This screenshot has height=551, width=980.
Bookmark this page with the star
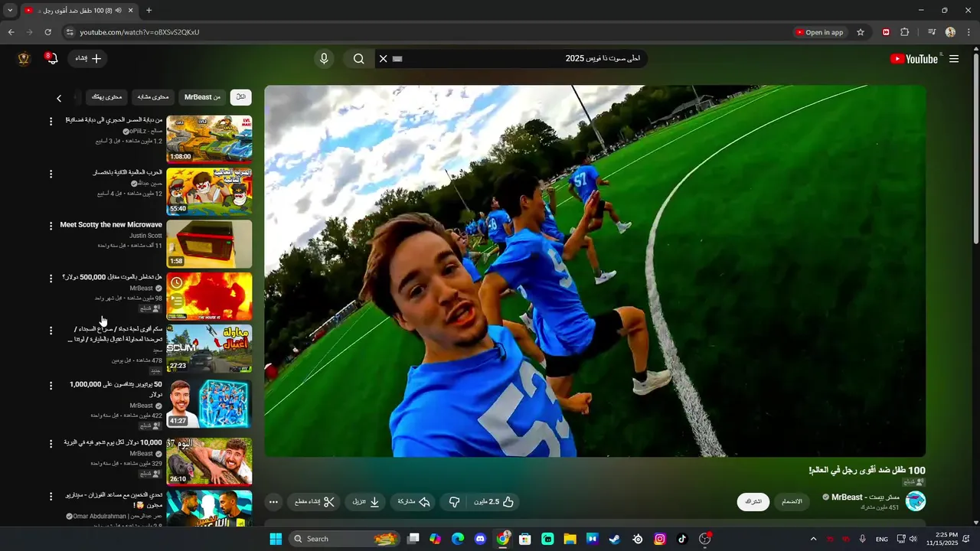(861, 32)
